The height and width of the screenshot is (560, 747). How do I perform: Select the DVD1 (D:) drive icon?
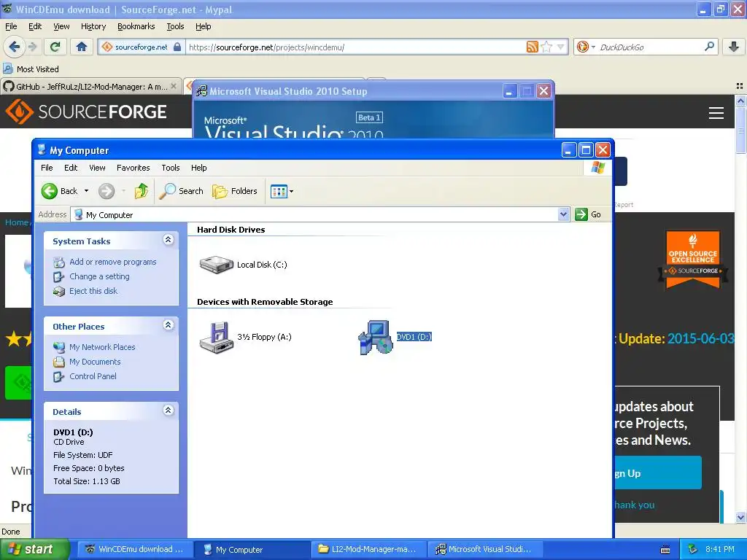pyautogui.click(x=376, y=337)
